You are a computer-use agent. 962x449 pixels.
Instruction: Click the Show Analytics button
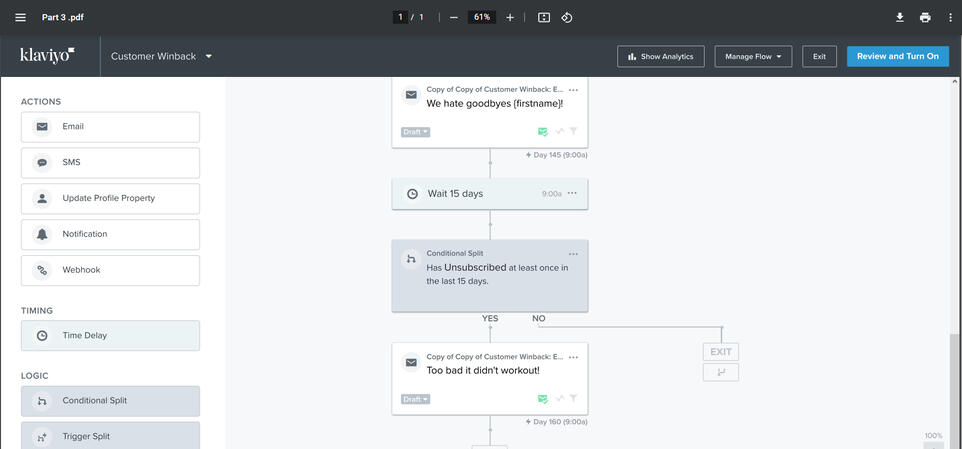660,57
